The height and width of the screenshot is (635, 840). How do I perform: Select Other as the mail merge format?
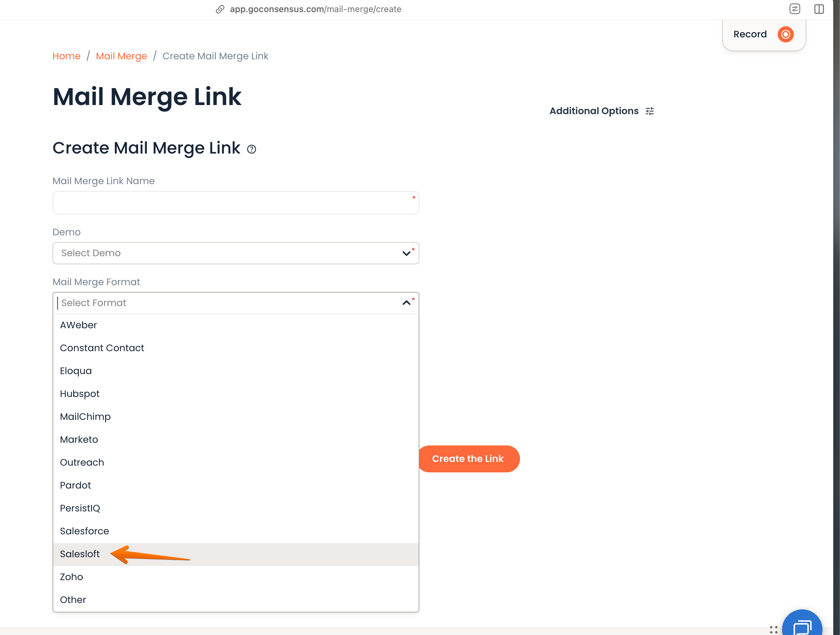(236, 600)
